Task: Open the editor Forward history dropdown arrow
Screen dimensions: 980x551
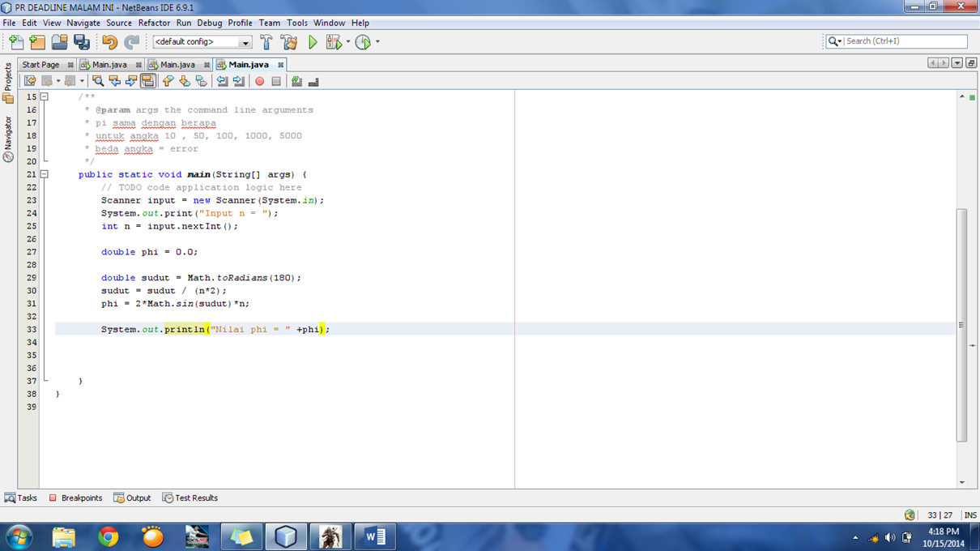Action: 82,81
